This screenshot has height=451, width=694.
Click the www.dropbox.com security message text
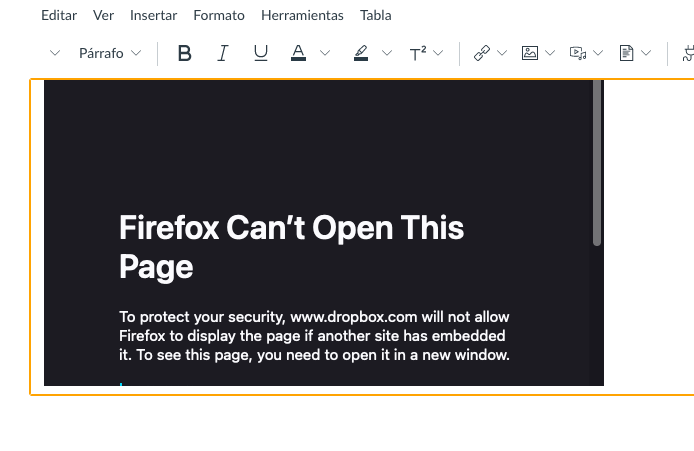(x=314, y=336)
